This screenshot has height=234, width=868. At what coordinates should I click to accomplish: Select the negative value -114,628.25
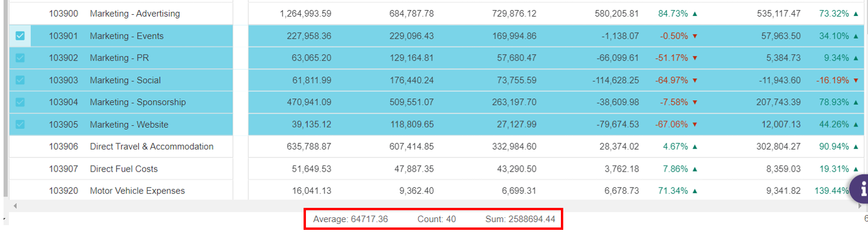pyautogui.click(x=615, y=80)
